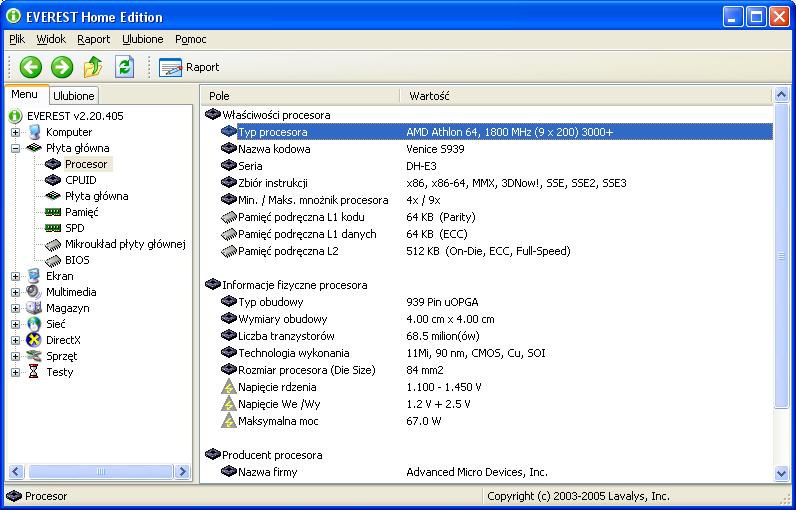
Task: Click the Refresh toolbar icon
Action: pyautogui.click(x=124, y=67)
